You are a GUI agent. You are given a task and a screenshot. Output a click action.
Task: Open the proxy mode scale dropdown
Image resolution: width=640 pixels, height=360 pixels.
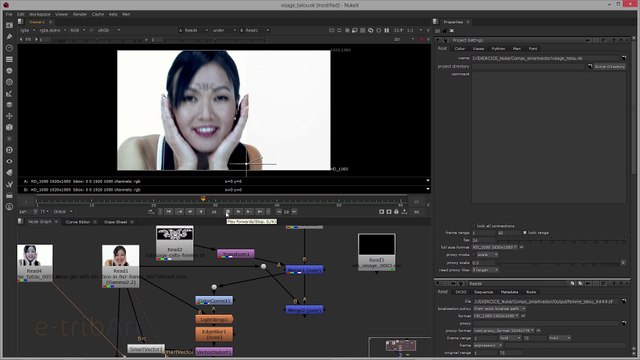488,255
